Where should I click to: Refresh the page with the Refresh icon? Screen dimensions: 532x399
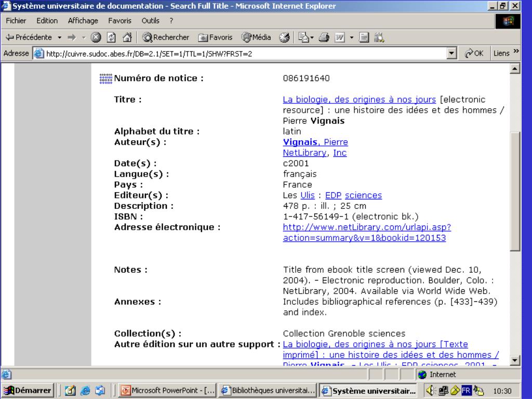pos(111,37)
